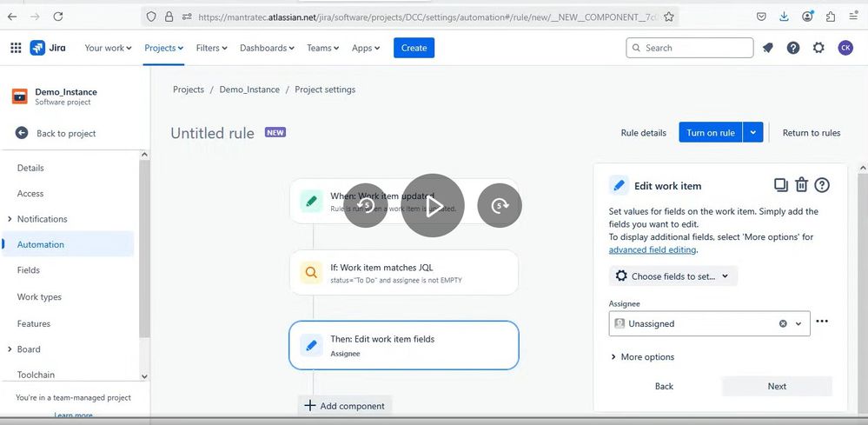Open the Your work dropdown
The image size is (868, 425).
[x=108, y=48]
